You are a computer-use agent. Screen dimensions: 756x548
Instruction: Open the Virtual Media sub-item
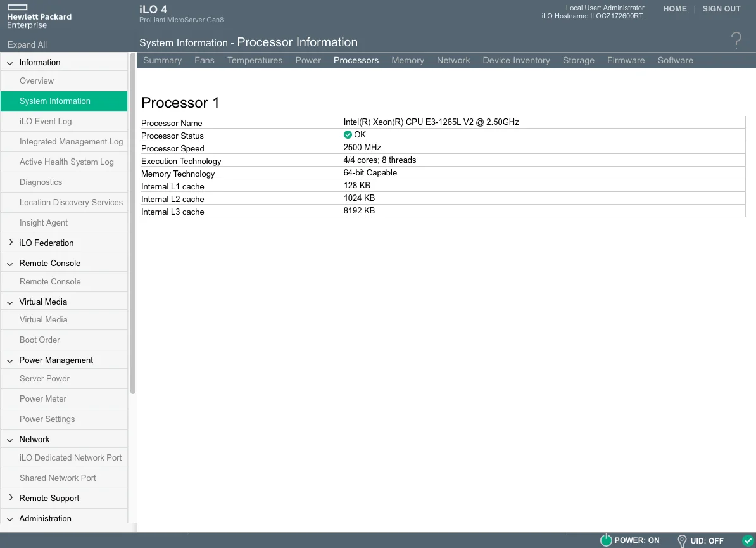click(x=64, y=320)
